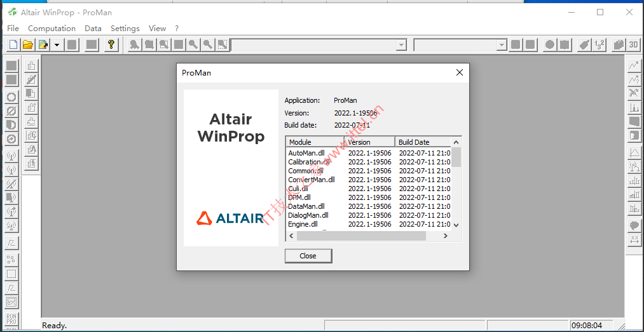Open the small black arrow dropdown beside export icon
644x332 pixels.
[57, 44]
